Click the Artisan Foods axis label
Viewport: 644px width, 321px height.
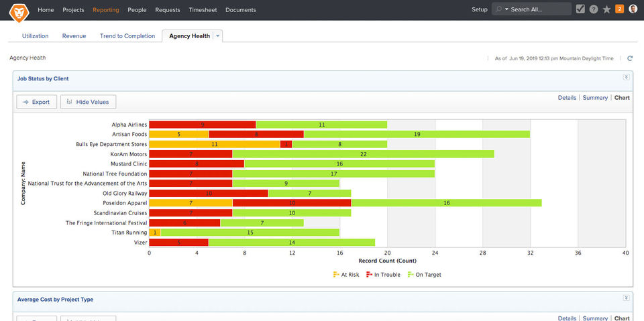click(129, 134)
